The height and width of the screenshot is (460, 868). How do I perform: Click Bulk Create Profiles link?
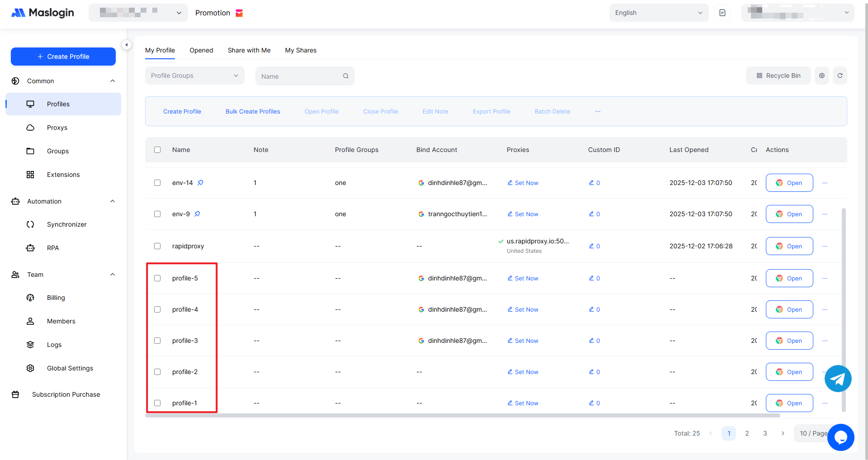tap(253, 111)
